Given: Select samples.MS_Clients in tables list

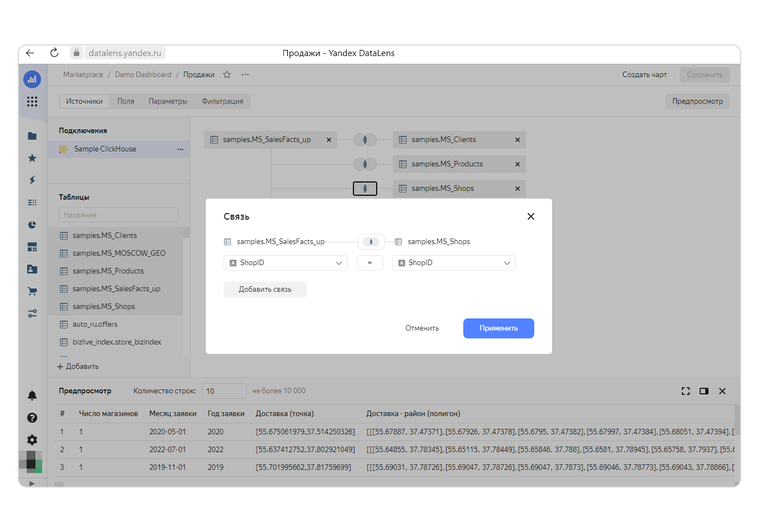Looking at the screenshot, I should 115,236.
